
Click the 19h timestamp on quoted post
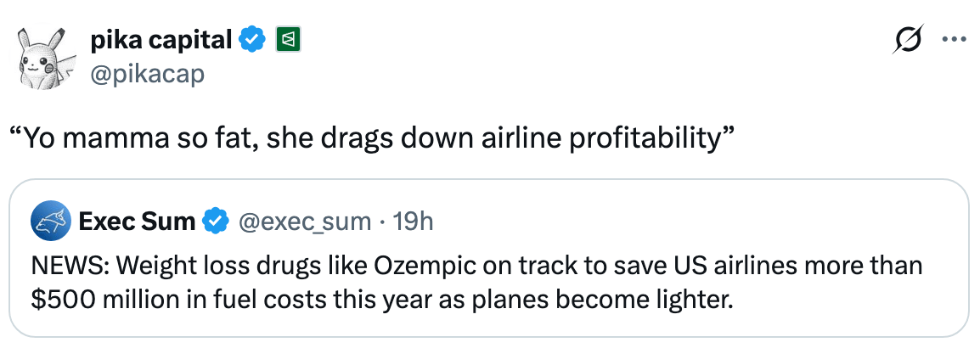414,222
